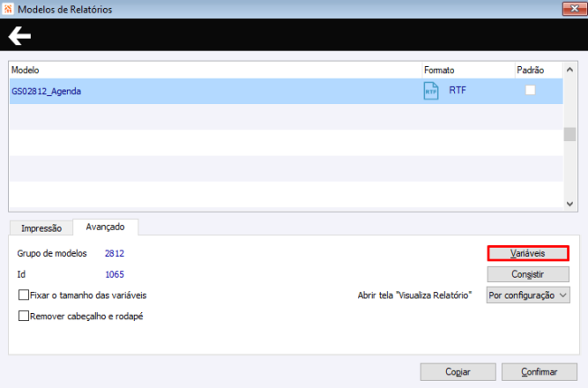Click the Copiar button
Image resolution: width=588 pixels, height=388 pixels.
(x=458, y=372)
